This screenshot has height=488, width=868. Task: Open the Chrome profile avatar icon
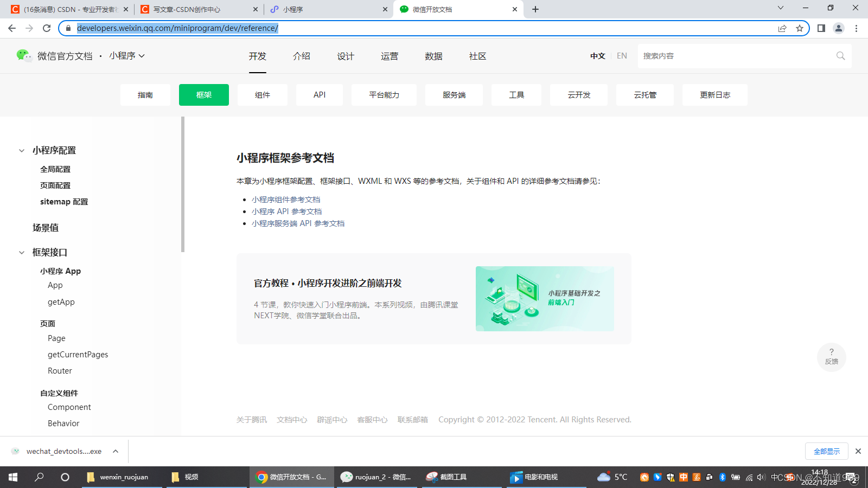click(x=839, y=28)
